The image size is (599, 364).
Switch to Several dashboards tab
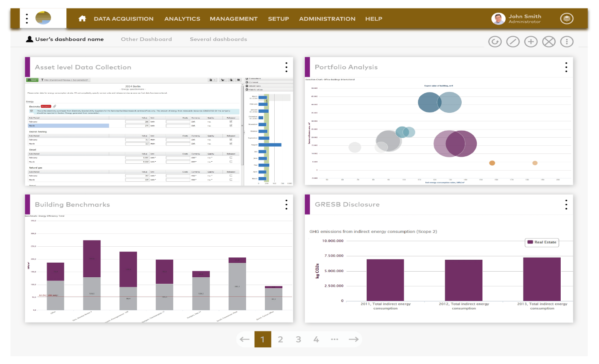click(218, 39)
